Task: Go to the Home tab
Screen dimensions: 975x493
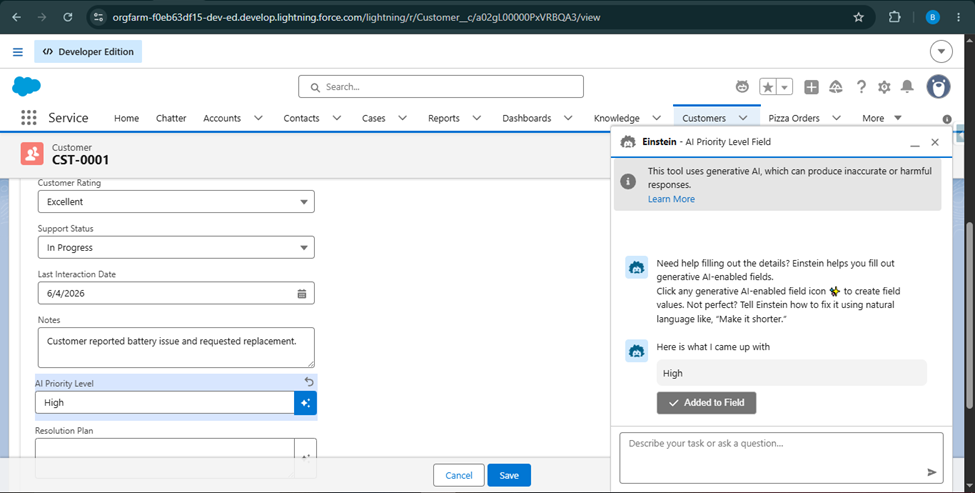Action: point(126,118)
